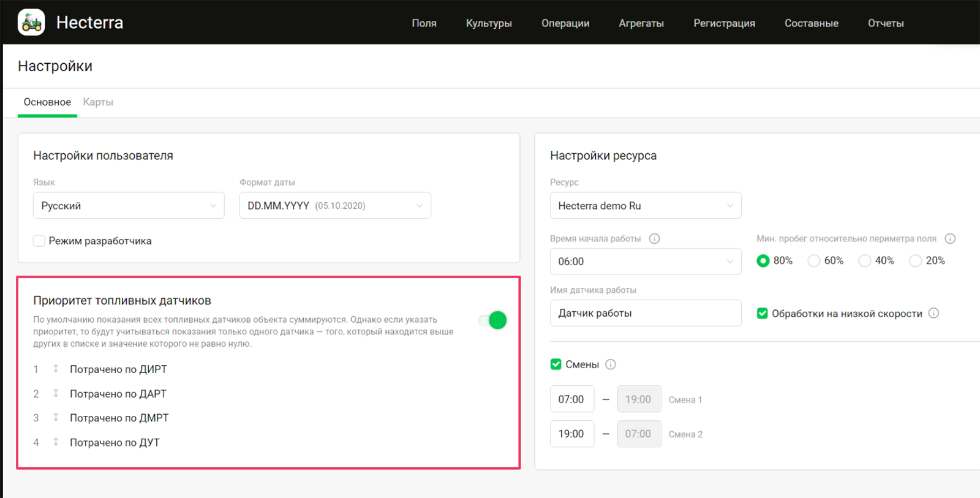Open the Ресурс dropdown Hecterra demo Ru
Screen dimensions: 980x498
[x=646, y=206]
